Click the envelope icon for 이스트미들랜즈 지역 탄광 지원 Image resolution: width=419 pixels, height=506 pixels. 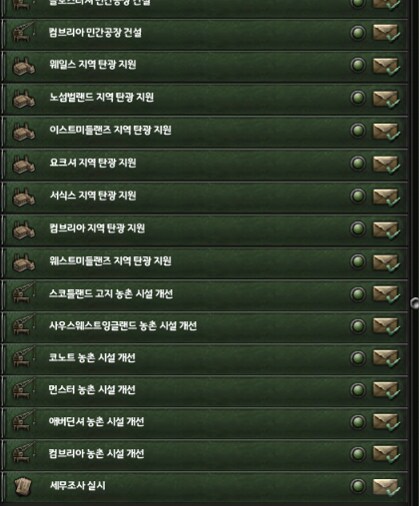tap(386, 131)
